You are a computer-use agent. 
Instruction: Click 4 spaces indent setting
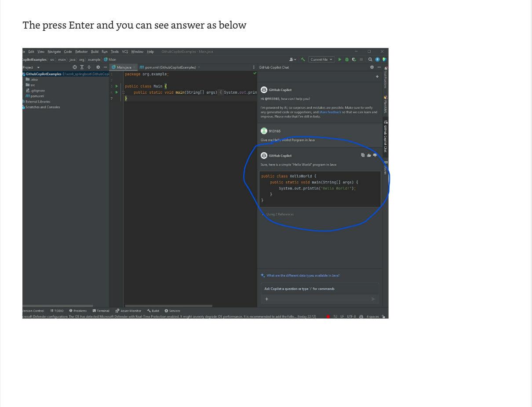[373, 316]
